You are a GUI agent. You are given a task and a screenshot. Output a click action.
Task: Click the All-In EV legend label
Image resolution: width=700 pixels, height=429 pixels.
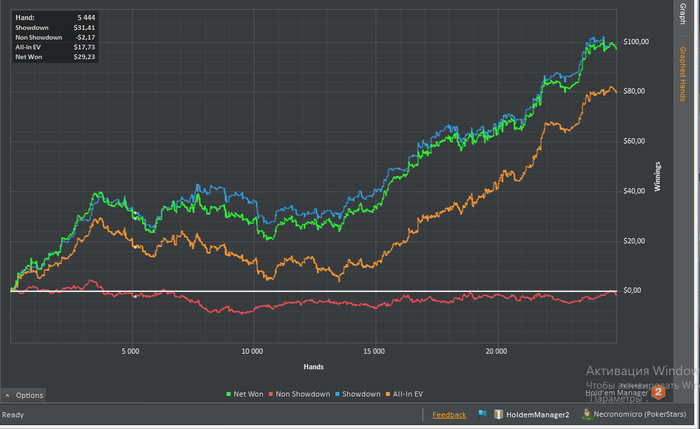tap(408, 394)
